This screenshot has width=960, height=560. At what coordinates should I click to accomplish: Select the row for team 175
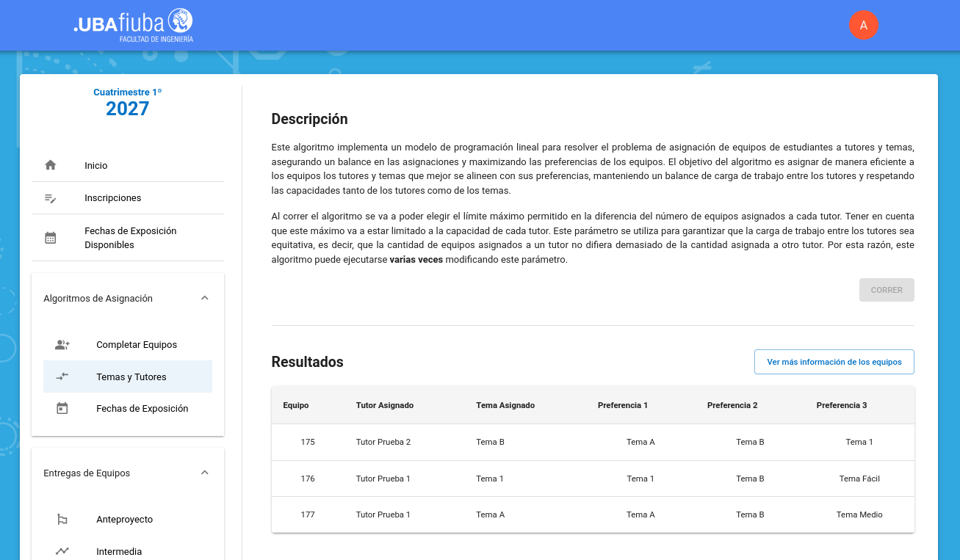(x=592, y=442)
